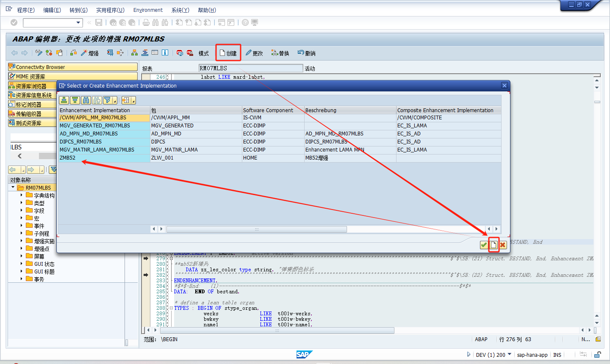The image size is (610, 364).
Task: Expand the 事件 folder in the tree
Action: (22, 226)
